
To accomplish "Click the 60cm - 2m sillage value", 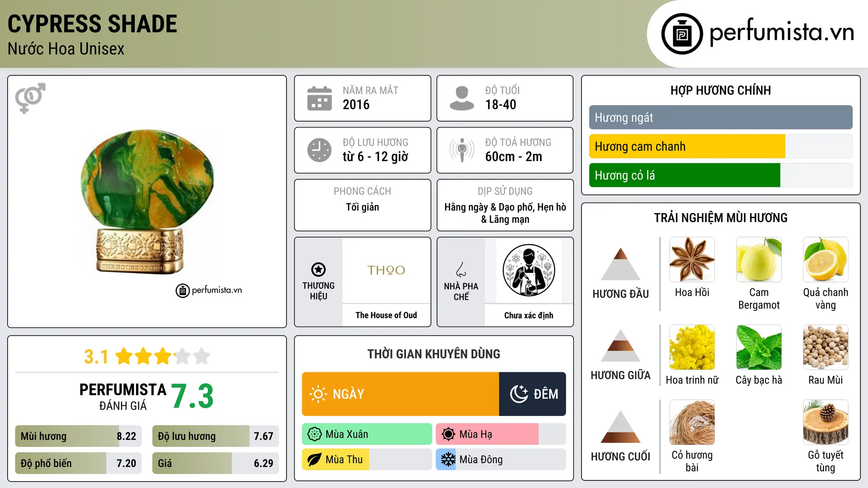I will point(514,157).
